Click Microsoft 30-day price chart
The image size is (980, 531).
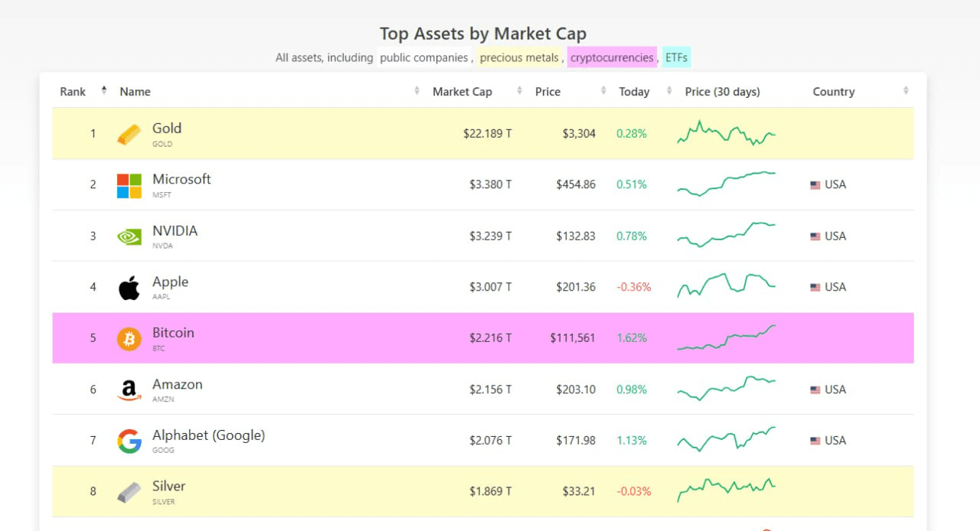(x=727, y=184)
